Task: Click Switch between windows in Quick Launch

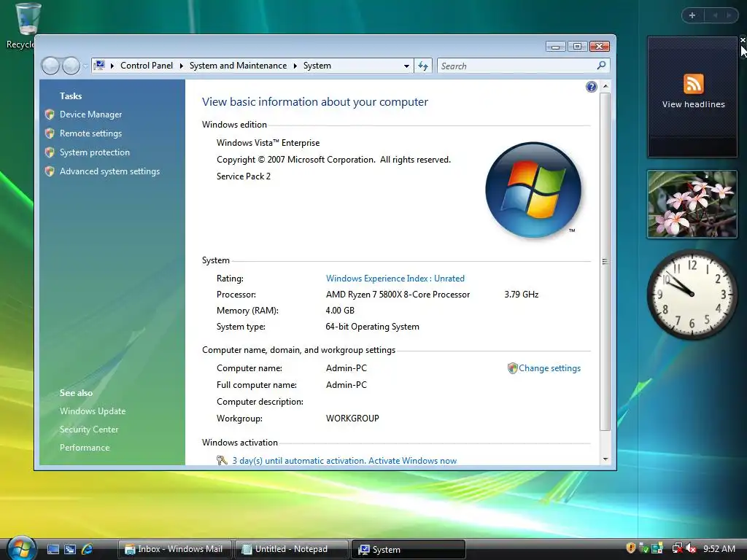Action: pyautogui.click(x=70, y=549)
